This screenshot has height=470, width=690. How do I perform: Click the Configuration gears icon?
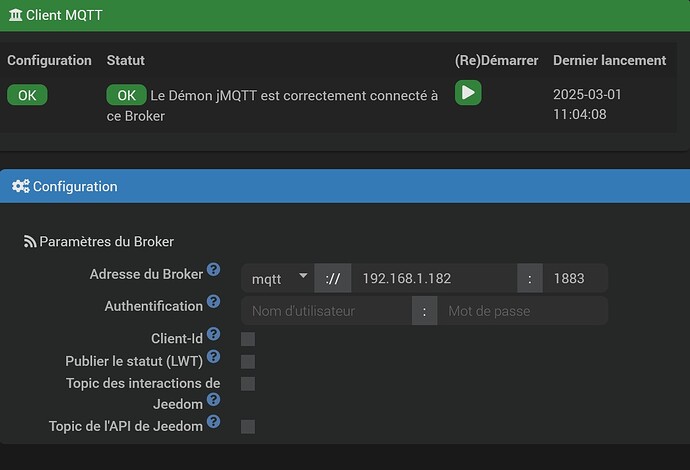point(21,186)
